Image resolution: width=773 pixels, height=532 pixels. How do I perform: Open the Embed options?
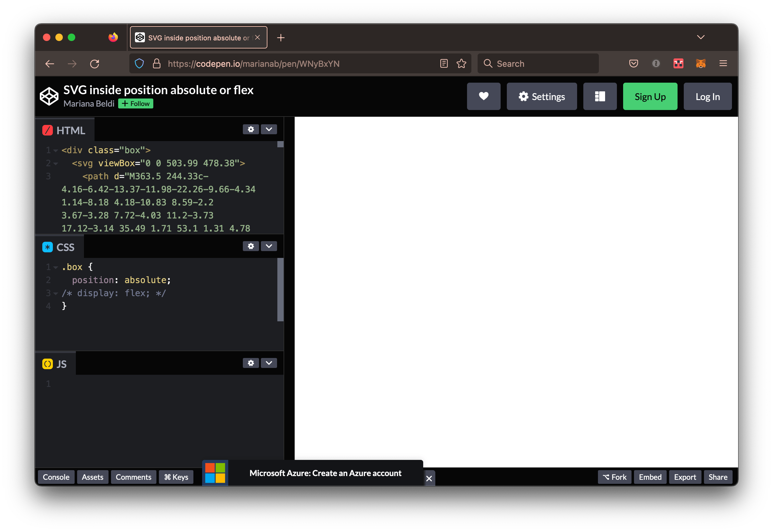click(x=650, y=477)
